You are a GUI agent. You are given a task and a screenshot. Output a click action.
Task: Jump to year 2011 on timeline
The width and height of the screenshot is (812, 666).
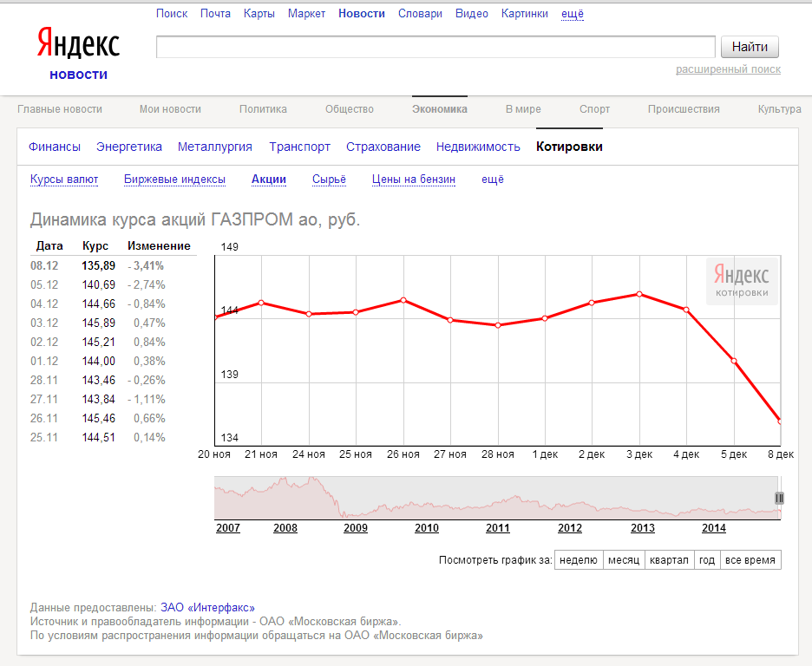pos(498,528)
